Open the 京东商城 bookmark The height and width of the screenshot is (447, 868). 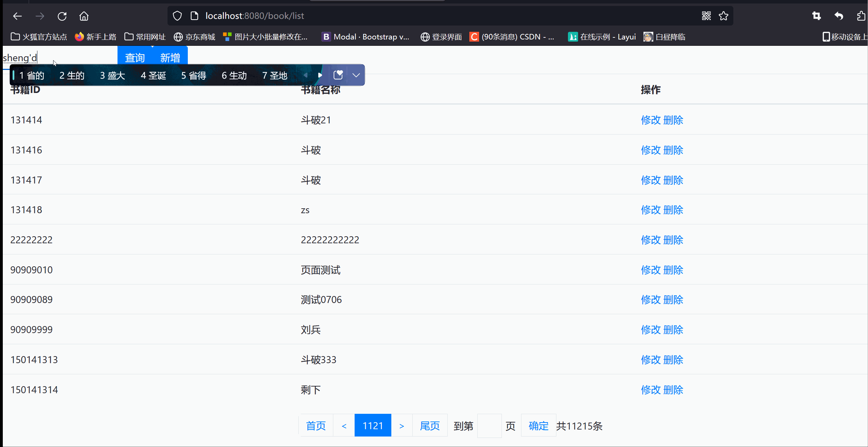(x=194, y=37)
